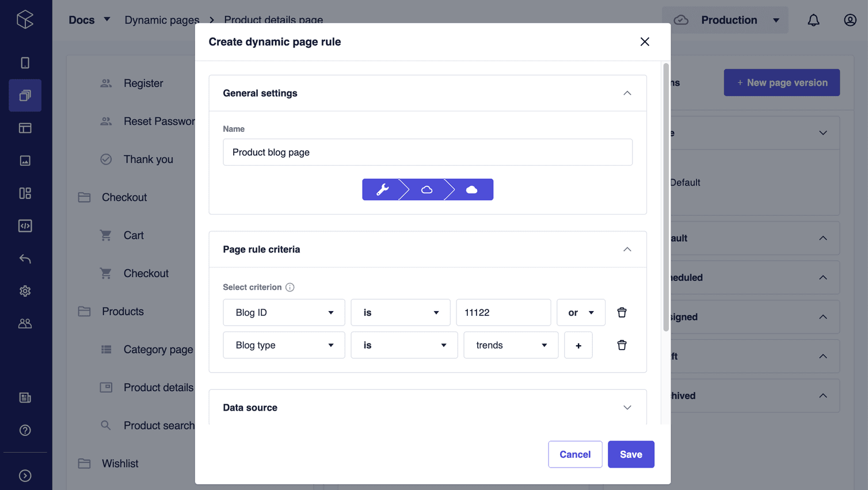Open the Docs menu at the top
Image resolution: width=868 pixels, height=490 pixels.
pyautogui.click(x=89, y=20)
